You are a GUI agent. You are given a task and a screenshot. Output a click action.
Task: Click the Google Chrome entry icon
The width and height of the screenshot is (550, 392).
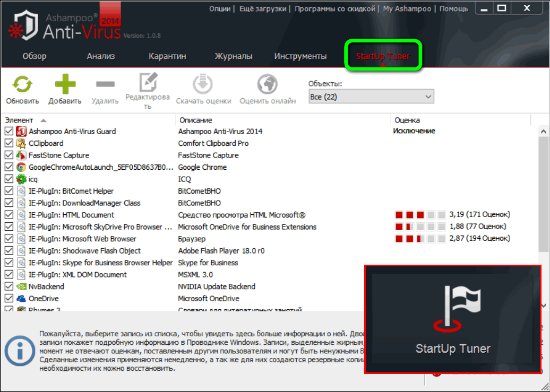[21, 167]
